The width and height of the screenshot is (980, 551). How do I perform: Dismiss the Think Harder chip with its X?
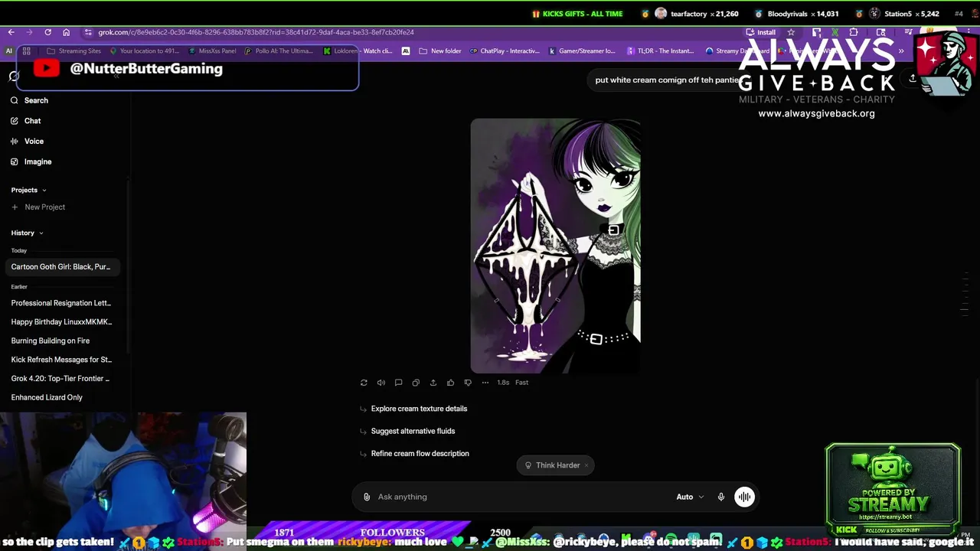coord(586,465)
